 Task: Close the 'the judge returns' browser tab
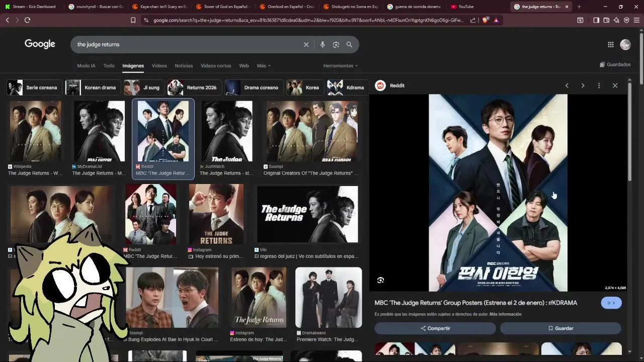(x=567, y=7)
